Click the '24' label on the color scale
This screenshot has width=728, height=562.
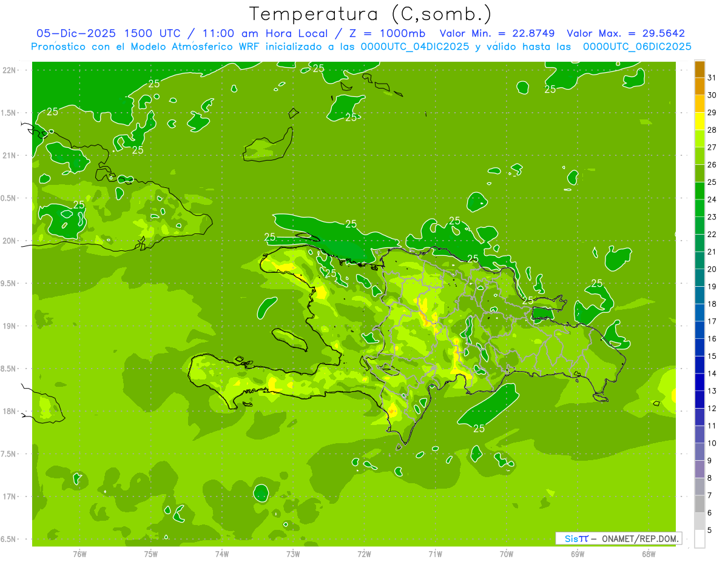click(x=712, y=199)
